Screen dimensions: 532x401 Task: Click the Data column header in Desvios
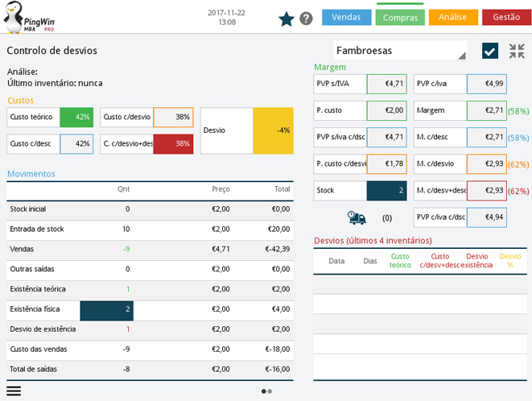[x=336, y=261]
